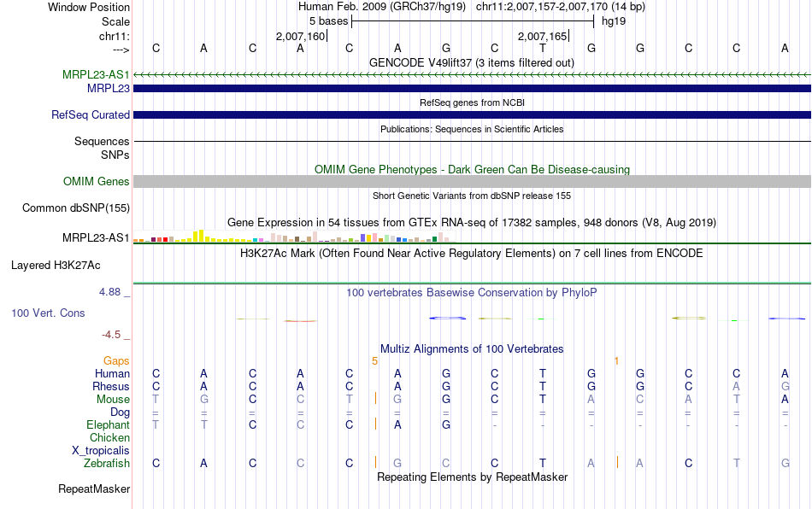Screen dimensions: 812x509
Task: Select the Common dbSNP(155) track label
Action: pos(76,208)
